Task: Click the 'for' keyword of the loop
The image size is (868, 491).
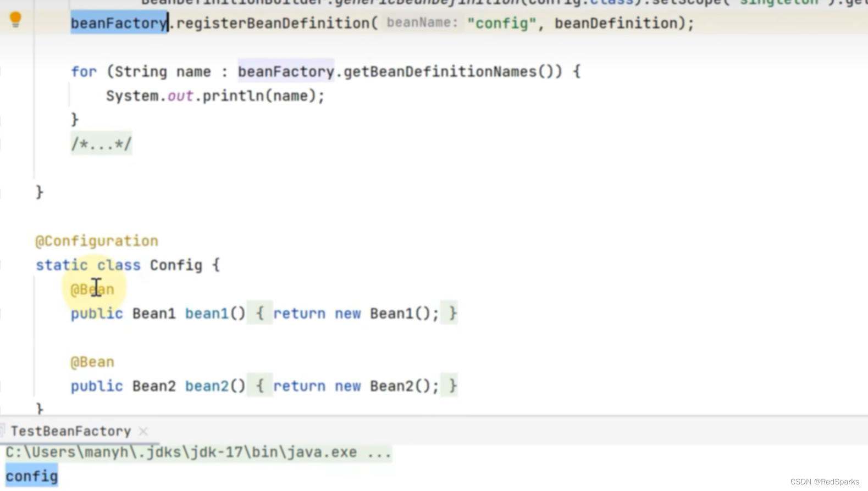Action: point(84,71)
